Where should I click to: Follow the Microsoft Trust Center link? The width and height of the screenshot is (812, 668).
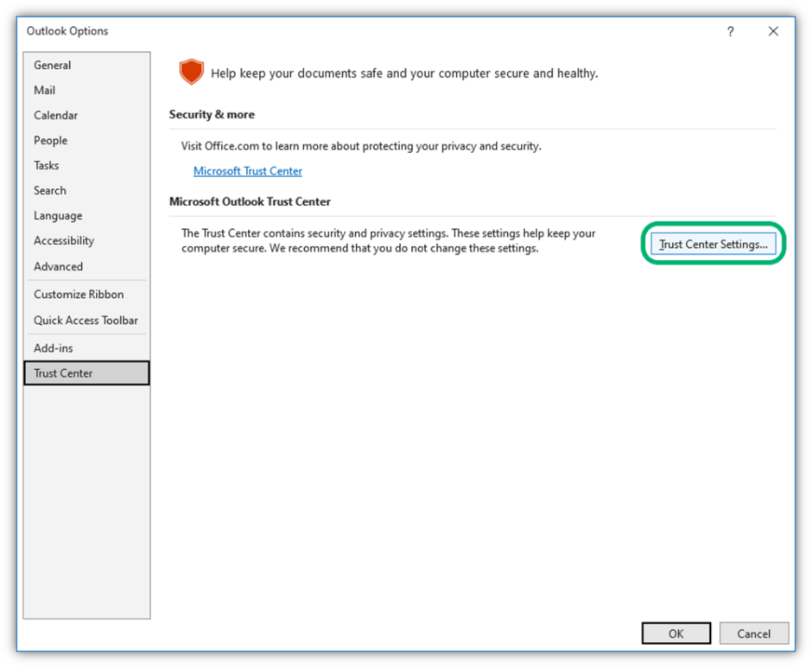tap(248, 170)
